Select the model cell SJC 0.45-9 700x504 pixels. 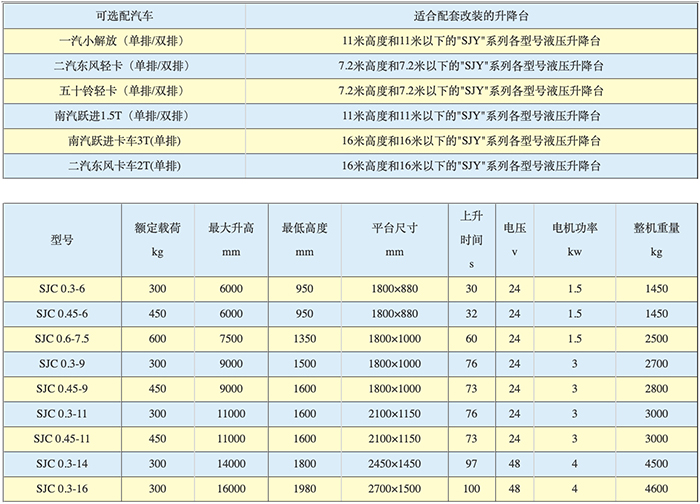click(62, 389)
